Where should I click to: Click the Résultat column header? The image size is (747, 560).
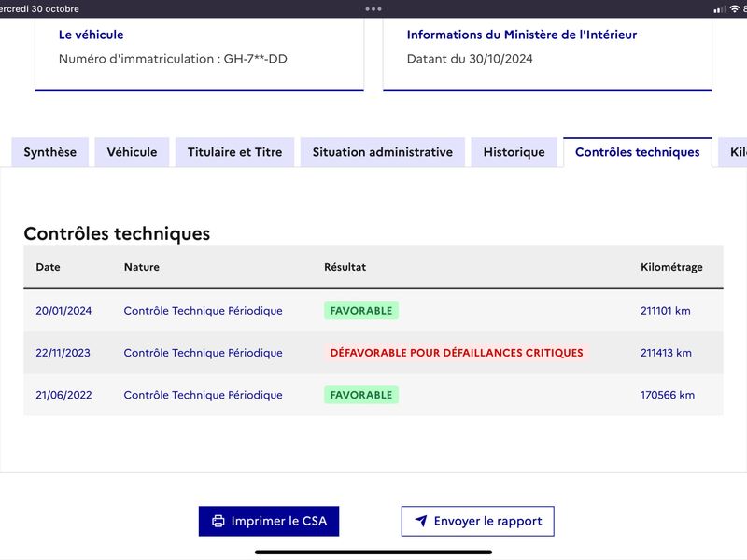tap(345, 267)
